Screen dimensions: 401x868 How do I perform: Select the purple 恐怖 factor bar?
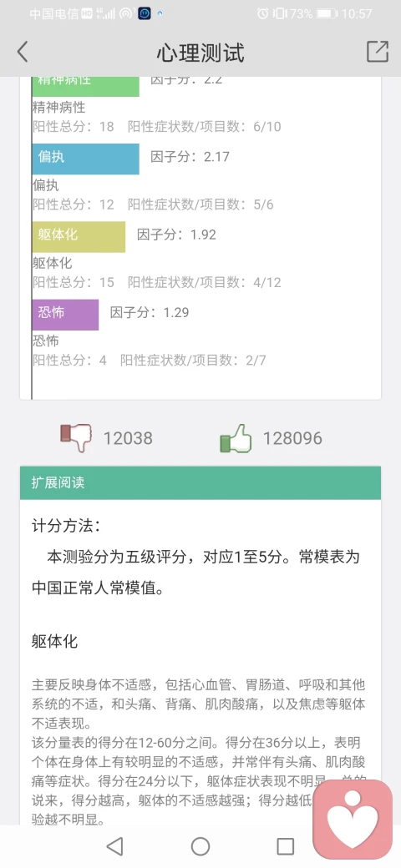tap(65, 315)
